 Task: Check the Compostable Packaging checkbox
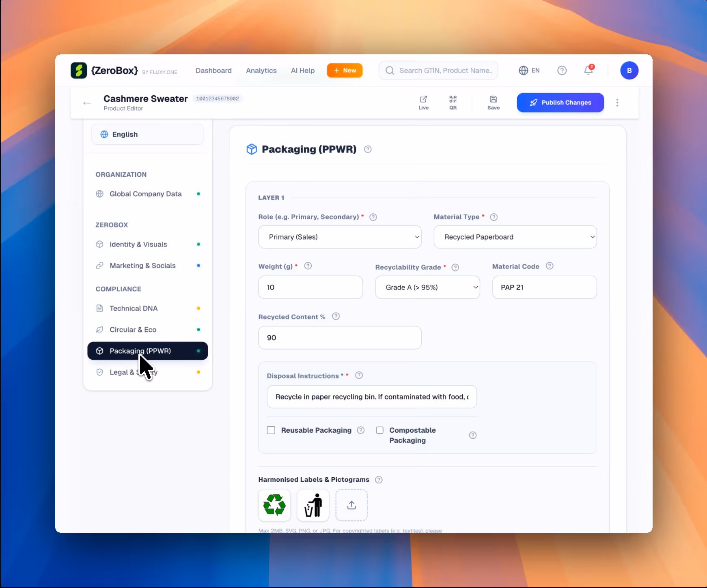click(x=380, y=430)
